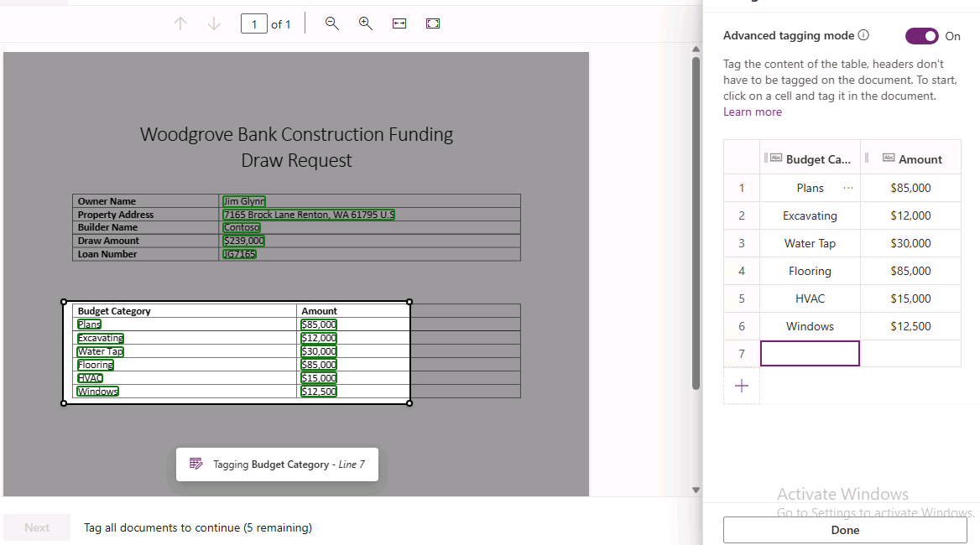980x545 pixels.
Task: Open the more options ellipsis for Plans row
Action: (x=848, y=188)
